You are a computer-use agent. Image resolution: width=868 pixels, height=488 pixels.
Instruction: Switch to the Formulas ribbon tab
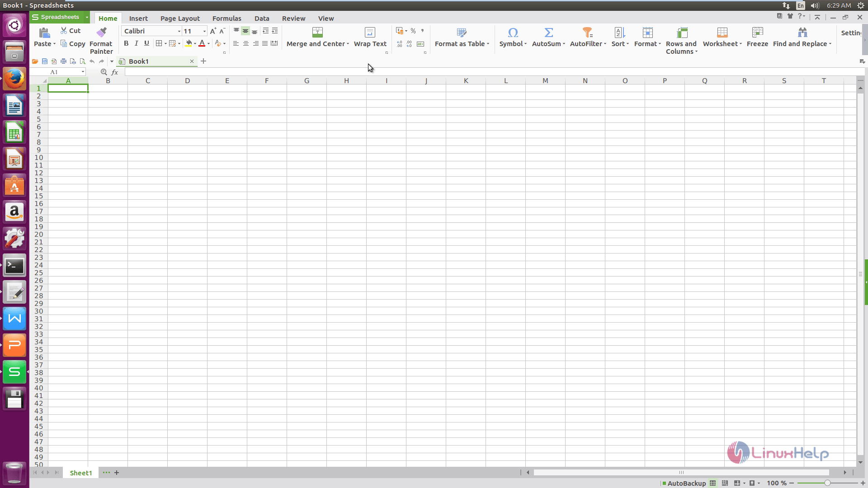pos(227,18)
